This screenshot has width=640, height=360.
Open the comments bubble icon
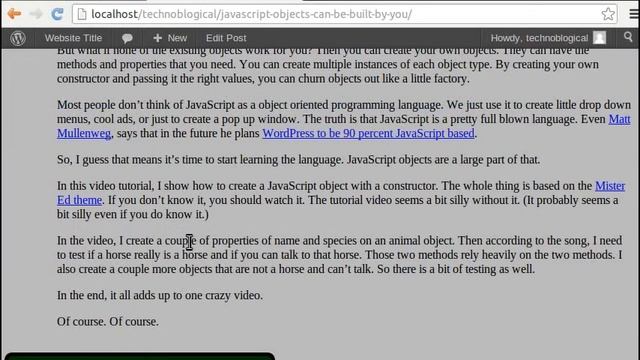tap(127, 38)
